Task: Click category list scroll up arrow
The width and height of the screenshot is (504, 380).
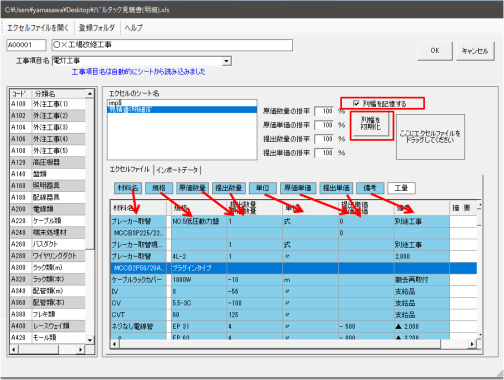Action: point(90,94)
